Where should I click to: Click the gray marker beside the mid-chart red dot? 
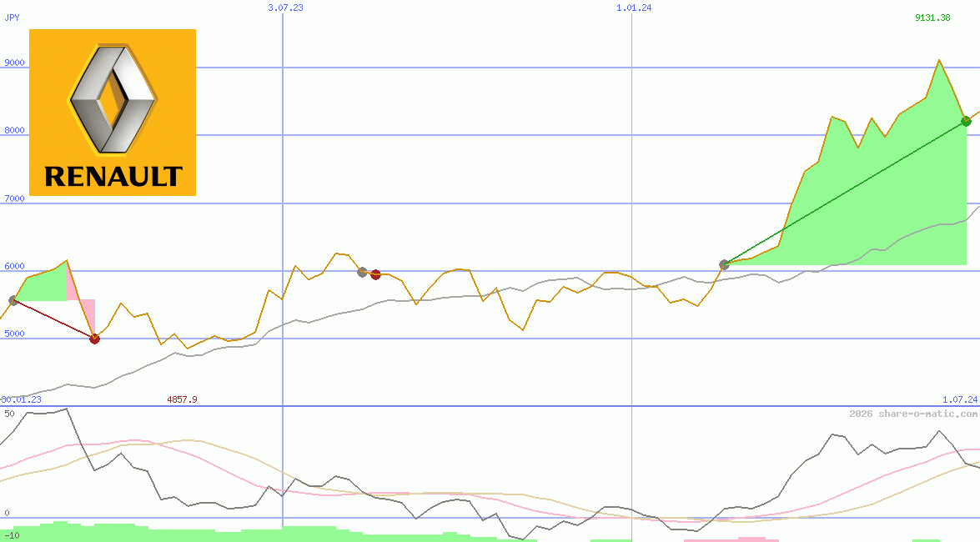pyautogui.click(x=362, y=272)
